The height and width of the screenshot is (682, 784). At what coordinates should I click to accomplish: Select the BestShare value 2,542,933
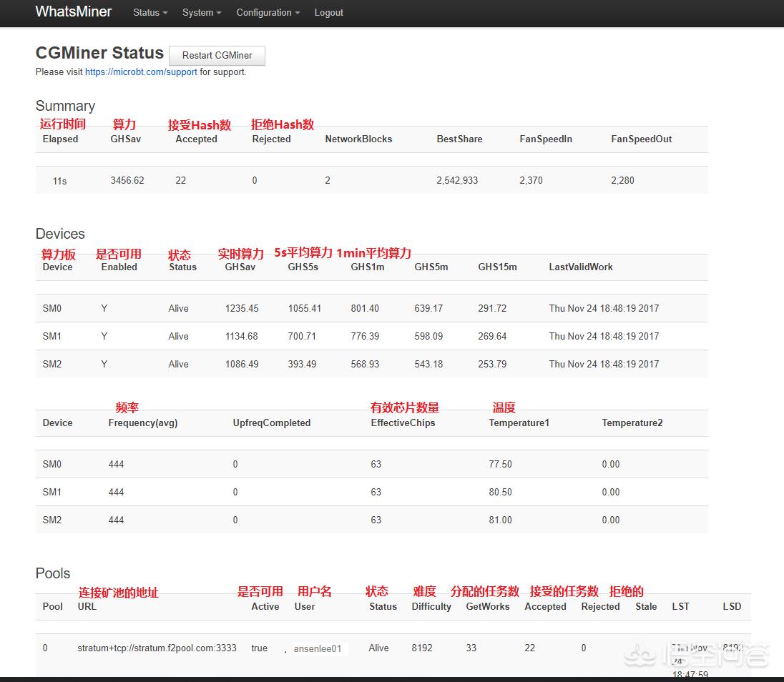(x=457, y=181)
